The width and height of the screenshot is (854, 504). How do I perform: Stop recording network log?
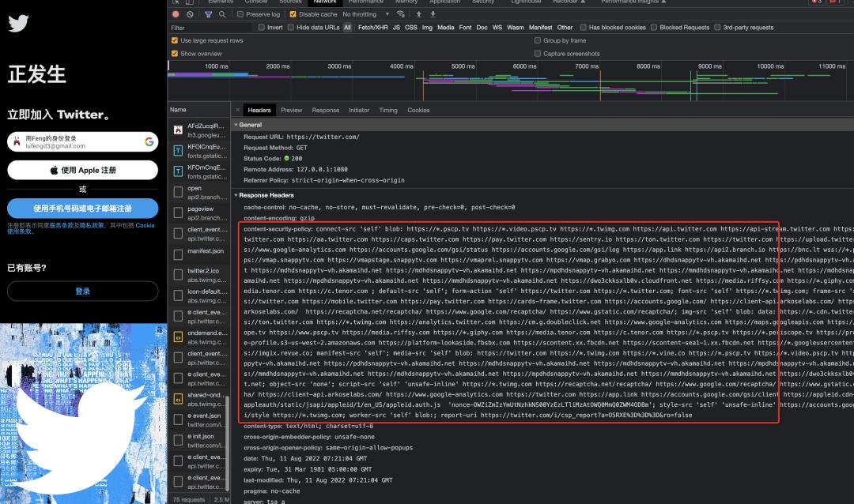pyautogui.click(x=176, y=14)
